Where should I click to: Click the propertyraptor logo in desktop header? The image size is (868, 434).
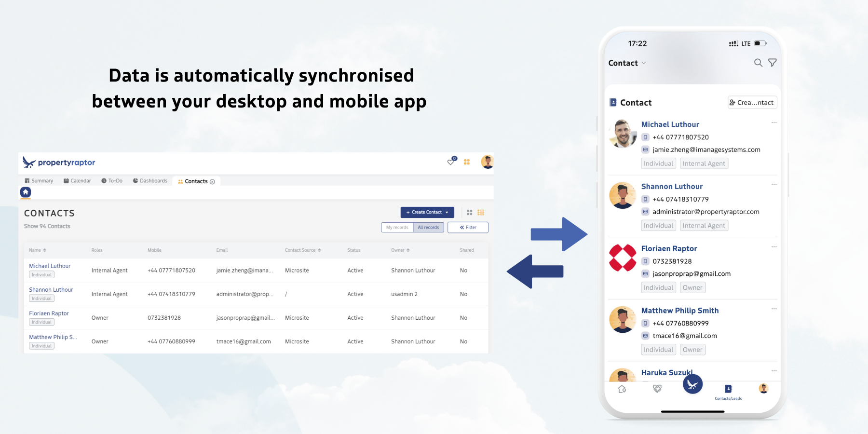coord(59,163)
